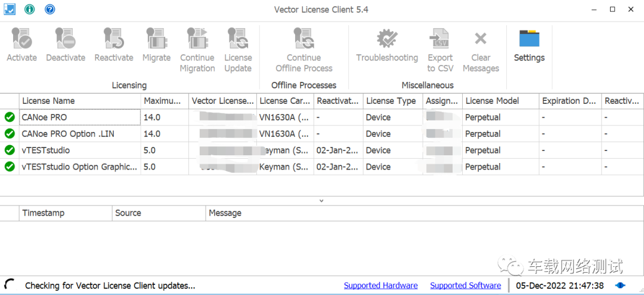
Task: Click status check for CANoe PRO Option .LIN
Action: [10, 134]
